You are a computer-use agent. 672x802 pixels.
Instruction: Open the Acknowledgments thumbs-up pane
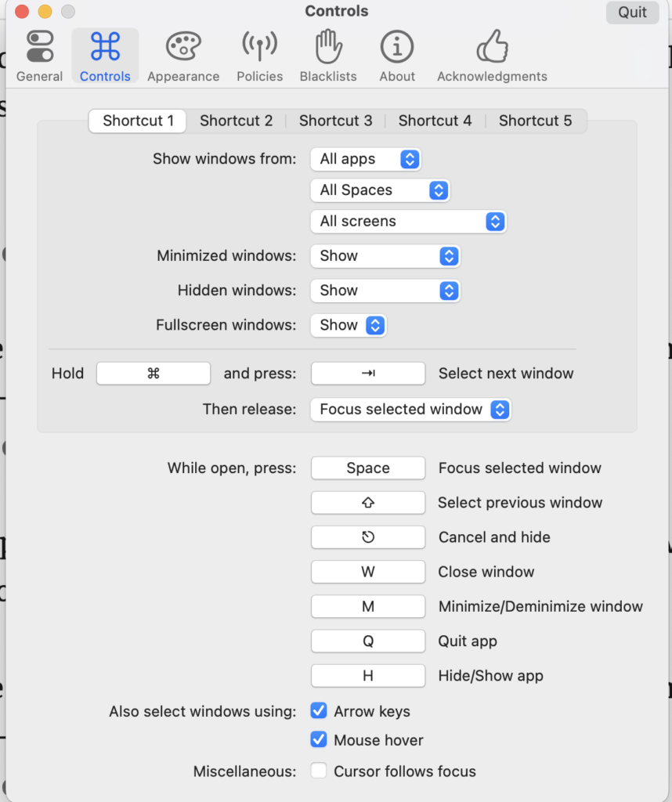tap(492, 56)
